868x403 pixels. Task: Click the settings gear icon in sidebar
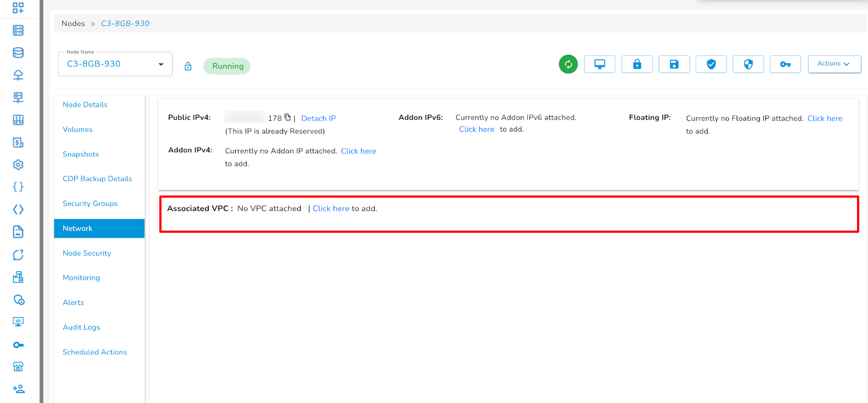pyautogui.click(x=18, y=165)
